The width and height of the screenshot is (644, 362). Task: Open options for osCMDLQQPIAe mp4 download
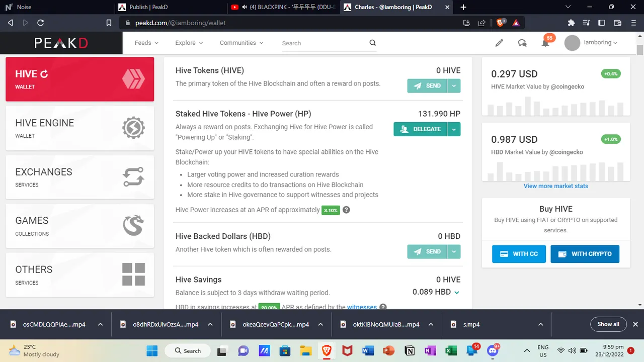100,324
